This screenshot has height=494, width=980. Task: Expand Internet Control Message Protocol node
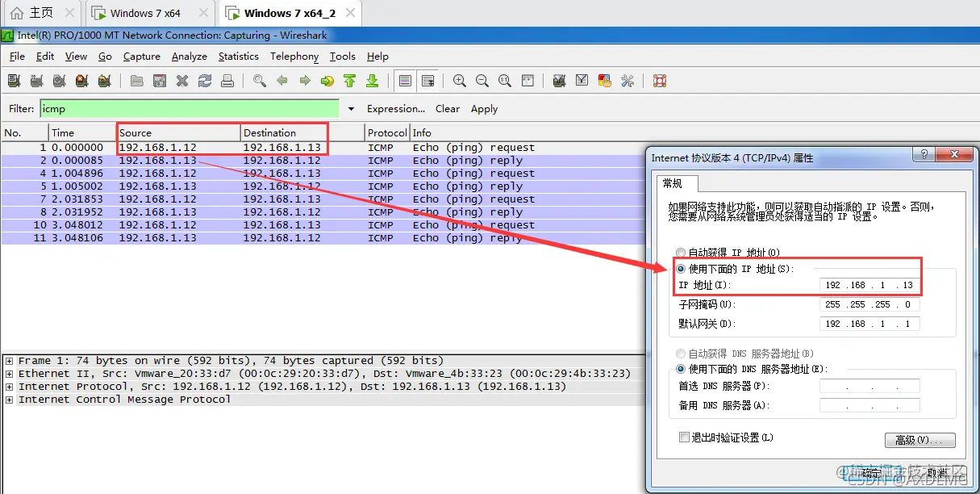pos(9,400)
